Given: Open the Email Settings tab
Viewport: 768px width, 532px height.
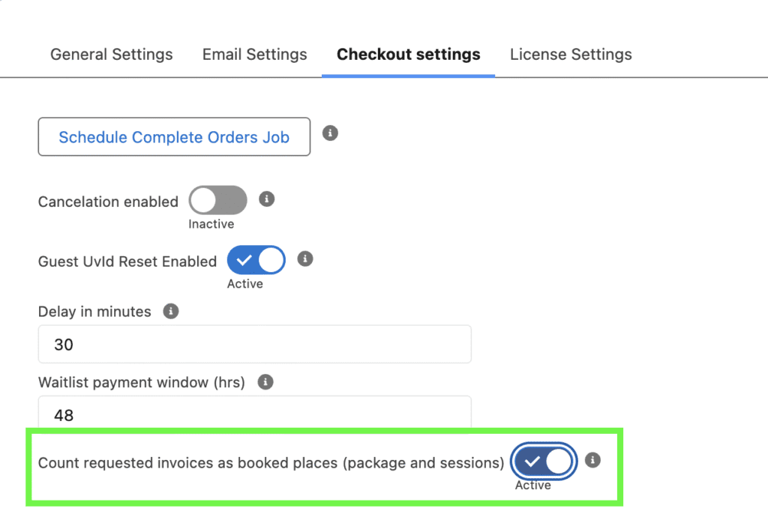Looking at the screenshot, I should tap(254, 55).
